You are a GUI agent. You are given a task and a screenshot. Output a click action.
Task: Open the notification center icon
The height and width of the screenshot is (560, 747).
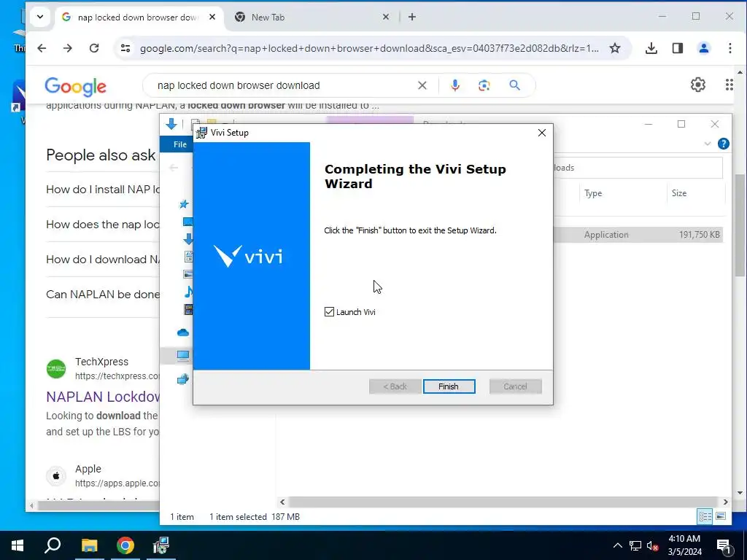tap(724, 546)
